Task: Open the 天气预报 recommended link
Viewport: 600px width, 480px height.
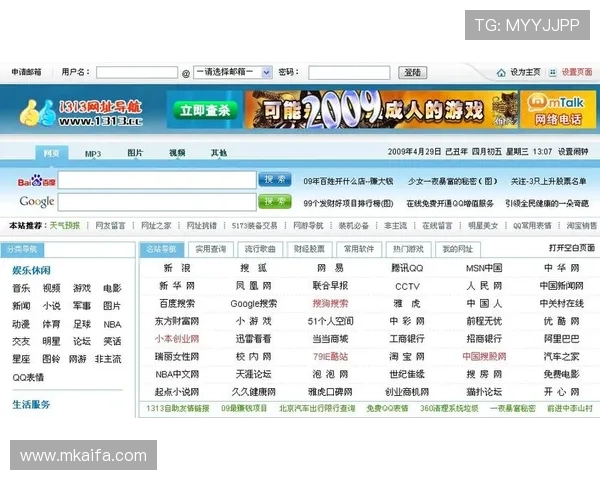Action: [x=65, y=225]
